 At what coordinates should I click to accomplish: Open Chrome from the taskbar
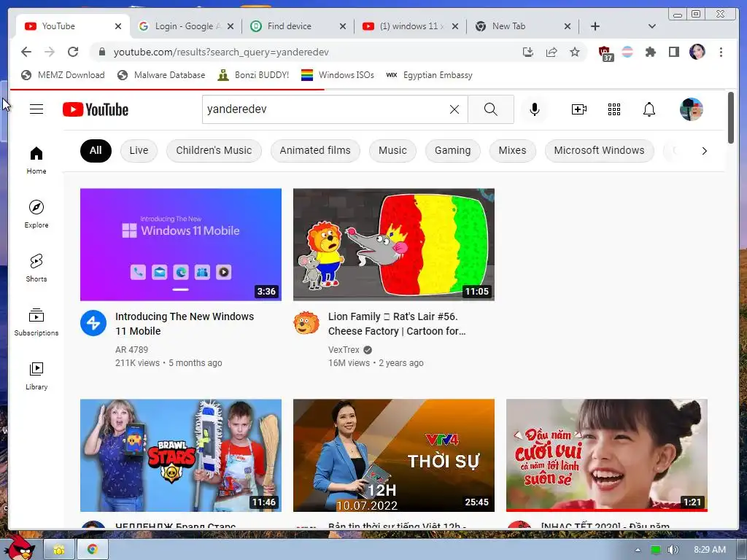point(93,550)
